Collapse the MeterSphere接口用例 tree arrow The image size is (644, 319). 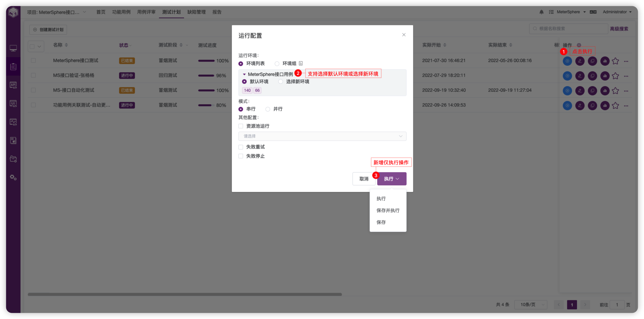(244, 75)
